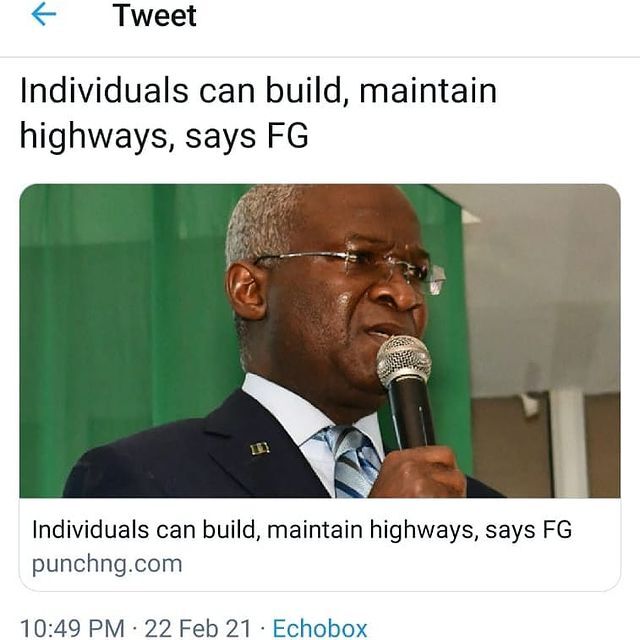This screenshot has height=640, width=640.
Task: Click tweet text line "Individuals can build, maintain"
Action: [x=258, y=91]
